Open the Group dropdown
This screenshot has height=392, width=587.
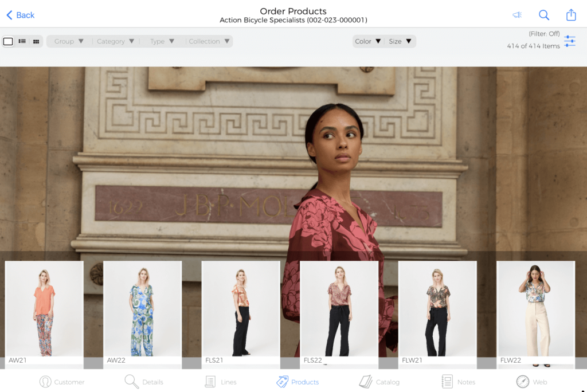68,41
